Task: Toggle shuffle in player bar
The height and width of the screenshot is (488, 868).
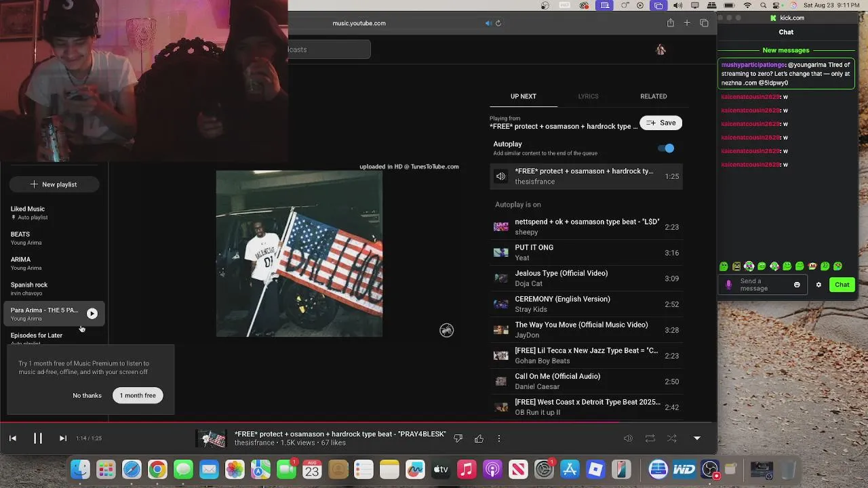Action: (672, 439)
